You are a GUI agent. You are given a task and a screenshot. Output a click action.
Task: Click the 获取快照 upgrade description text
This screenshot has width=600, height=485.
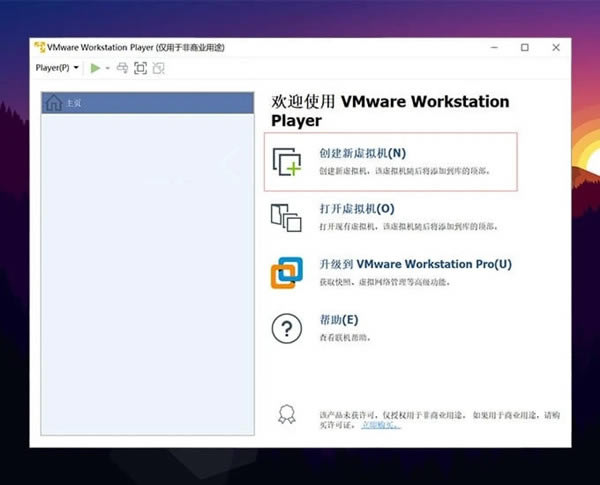tap(385, 282)
